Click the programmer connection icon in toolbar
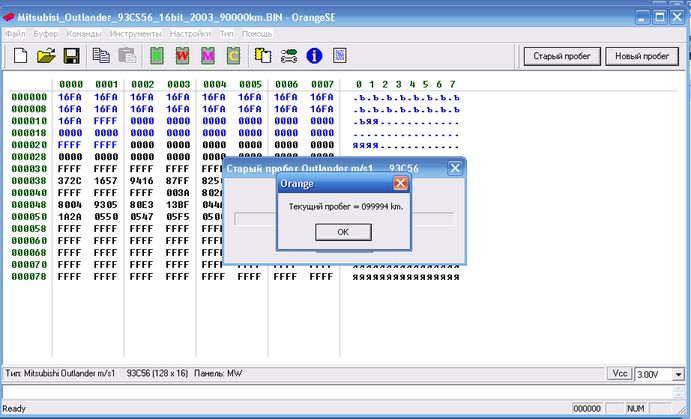Image resolution: width=691 pixels, height=419 pixels. pyautogui.click(x=289, y=56)
